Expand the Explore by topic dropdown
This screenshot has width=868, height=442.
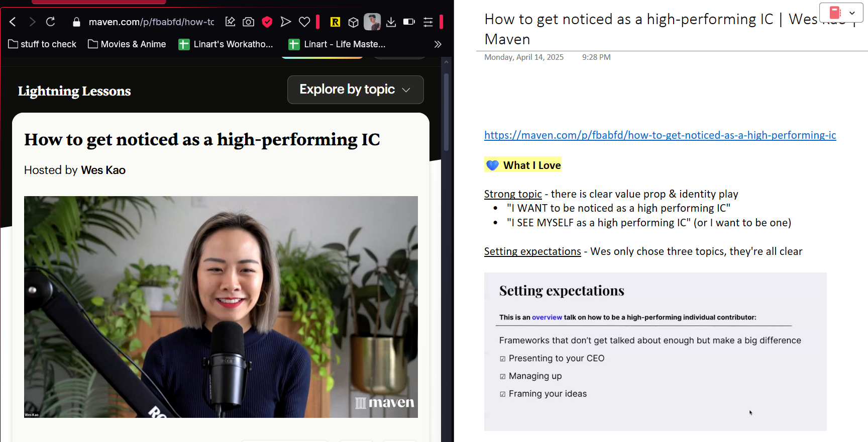(356, 90)
